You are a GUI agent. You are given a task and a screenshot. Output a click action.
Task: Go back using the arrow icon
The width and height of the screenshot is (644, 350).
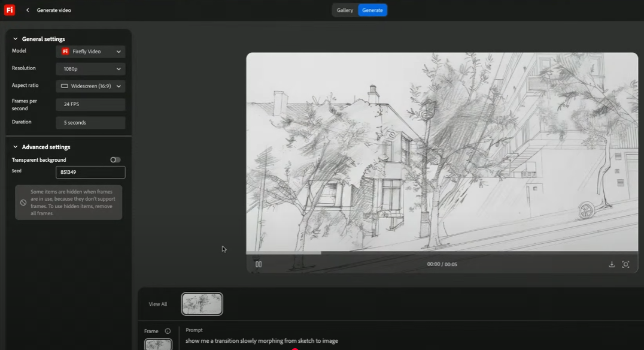coord(28,10)
